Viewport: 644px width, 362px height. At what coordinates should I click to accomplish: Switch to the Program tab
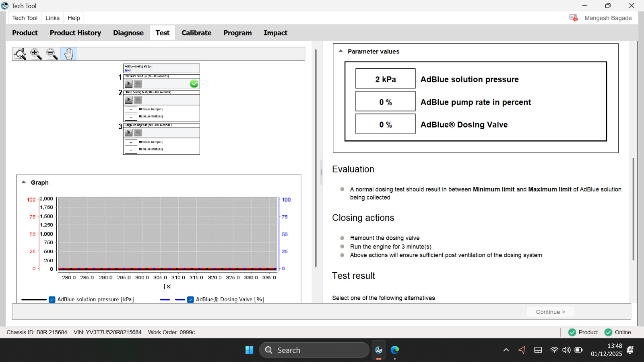(x=237, y=33)
